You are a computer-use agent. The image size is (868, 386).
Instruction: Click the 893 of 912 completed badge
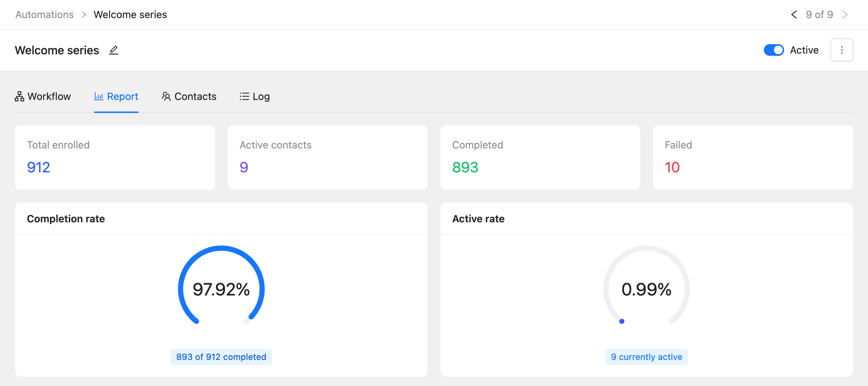221,357
